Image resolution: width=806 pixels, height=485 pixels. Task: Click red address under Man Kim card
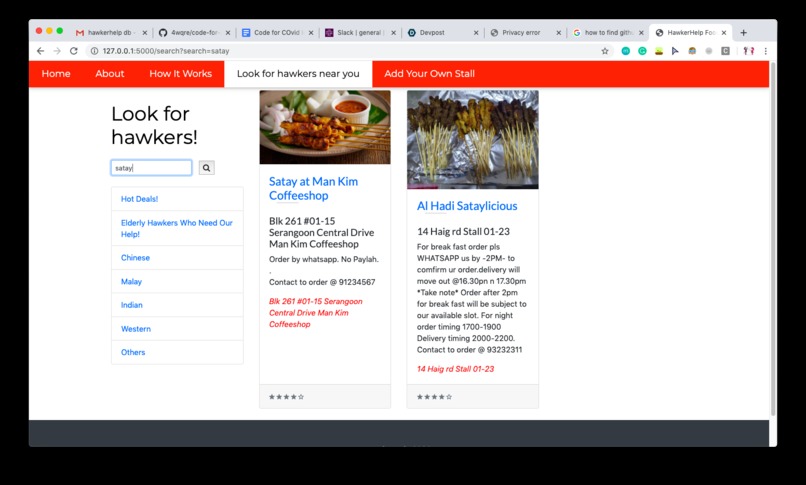[316, 312]
